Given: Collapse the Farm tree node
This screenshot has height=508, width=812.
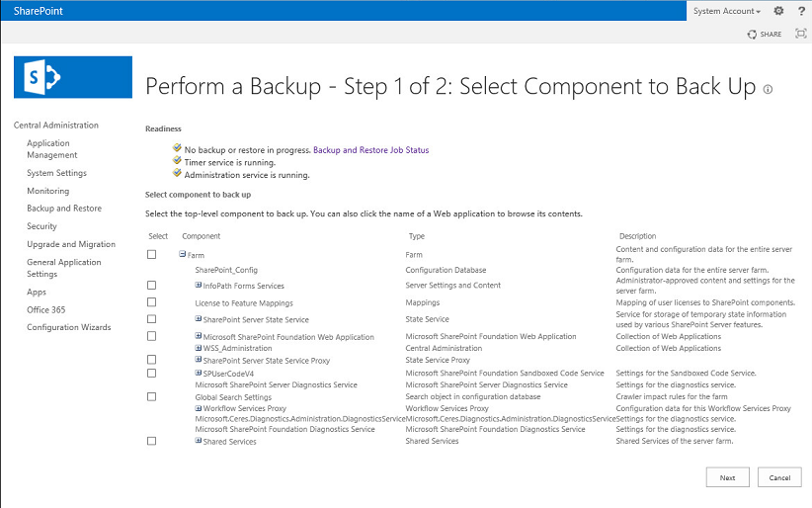Looking at the screenshot, I should [183, 254].
